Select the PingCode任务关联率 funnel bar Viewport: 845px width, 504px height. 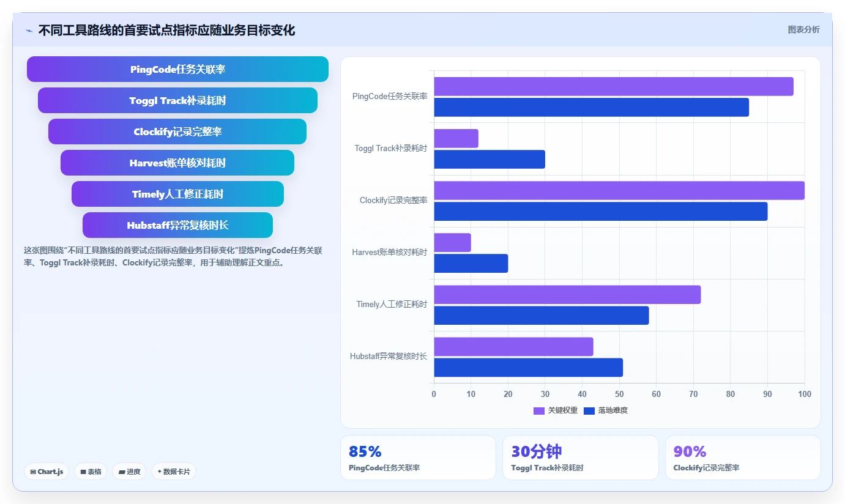(177, 69)
